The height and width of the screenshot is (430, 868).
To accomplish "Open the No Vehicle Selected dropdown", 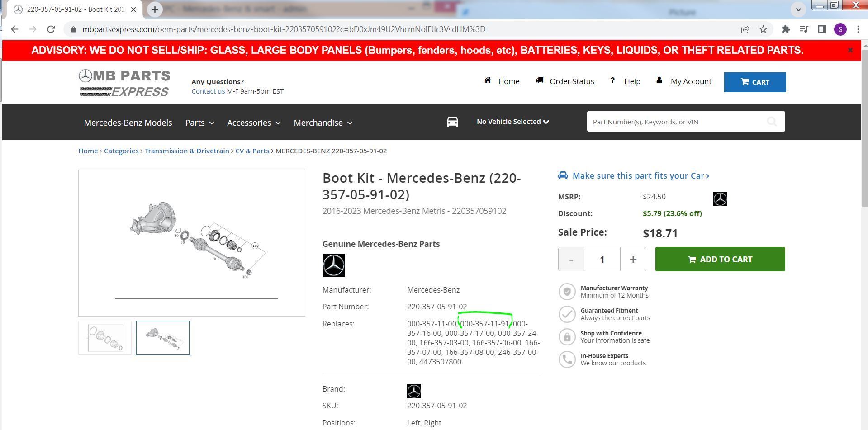I will point(512,122).
